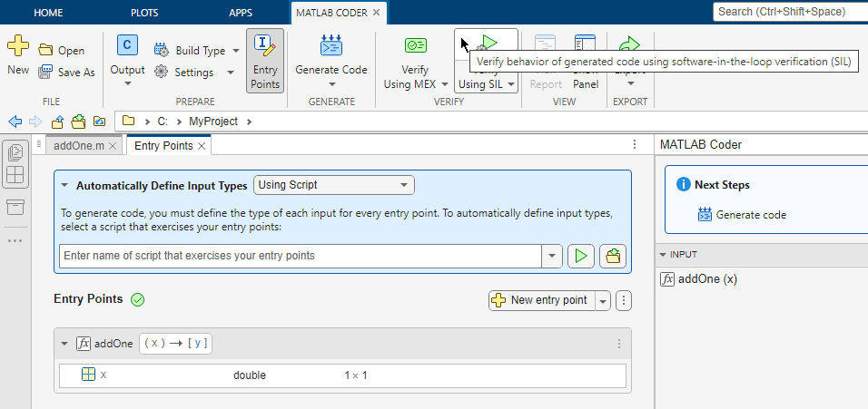Select the Entry Points toolbar button

[265, 61]
